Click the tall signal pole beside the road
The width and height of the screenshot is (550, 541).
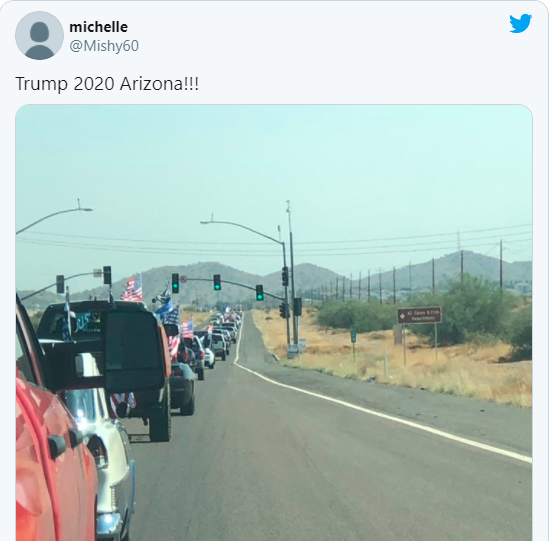[292, 274]
